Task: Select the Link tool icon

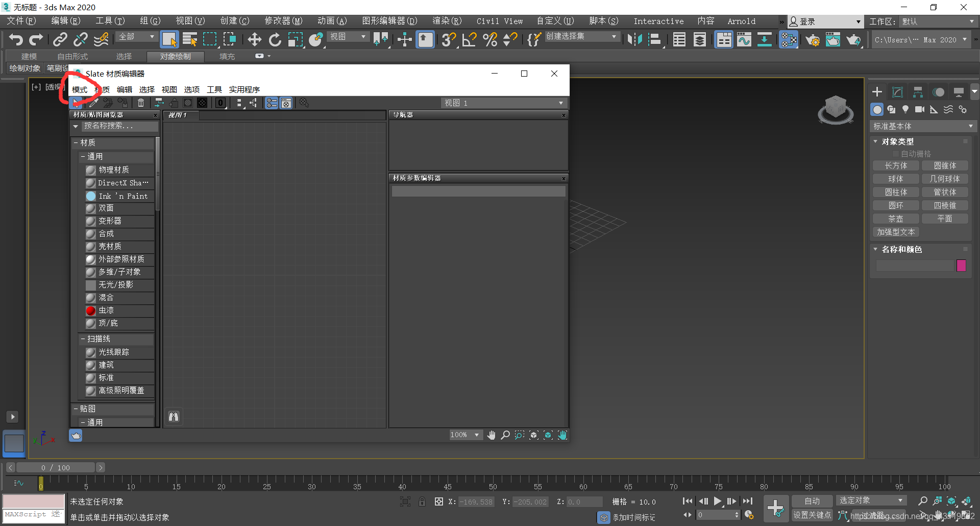Action: (60, 39)
